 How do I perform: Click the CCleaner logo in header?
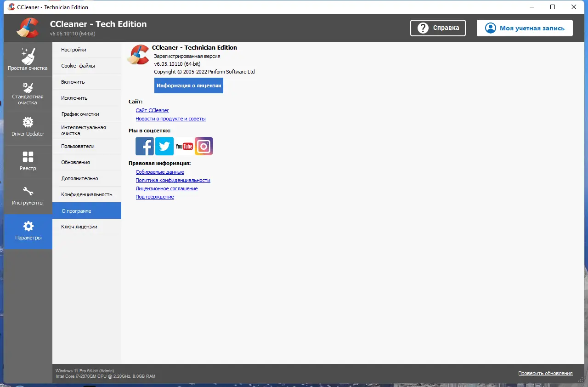click(28, 28)
